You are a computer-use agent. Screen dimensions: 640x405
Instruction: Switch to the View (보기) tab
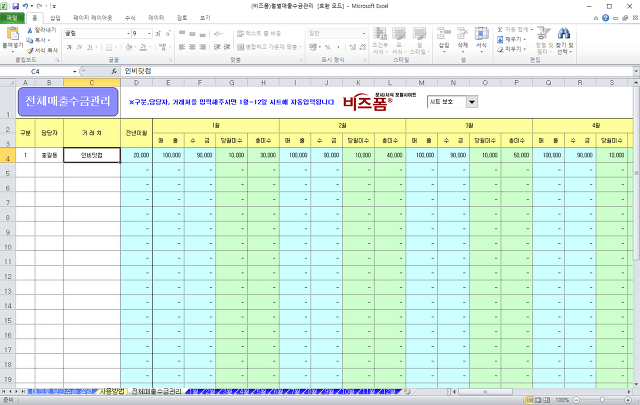[x=205, y=18]
